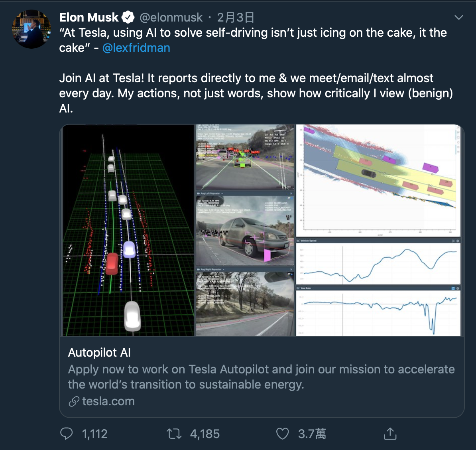Click the chain link icon beside tesla.com
This screenshot has height=450, width=476.
pyautogui.click(x=74, y=401)
